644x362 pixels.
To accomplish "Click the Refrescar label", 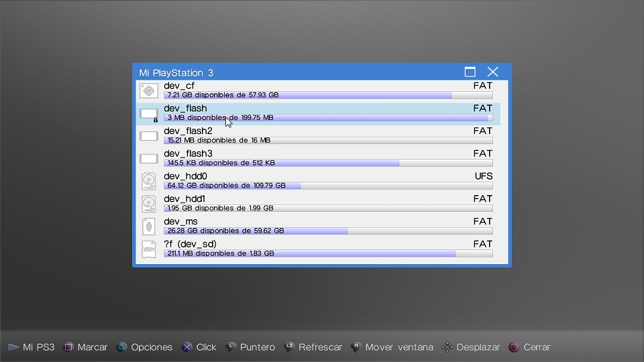I will (x=320, y=347).
